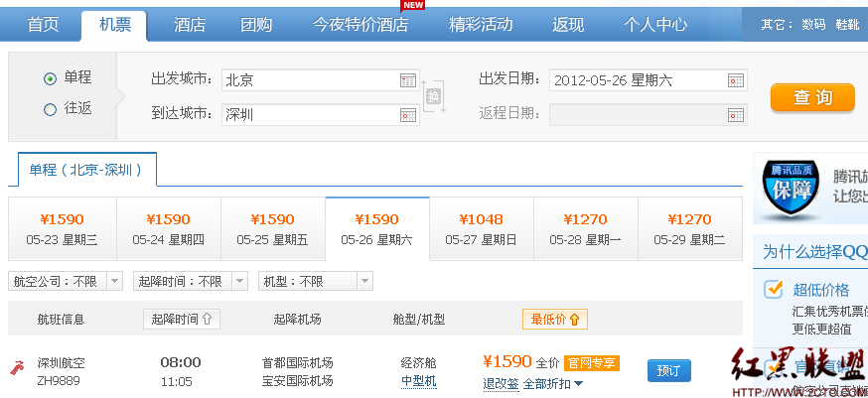This screenshot has height=398, width=868.
Task: Open the arrival city picker icon
Action: coord(408,115)
